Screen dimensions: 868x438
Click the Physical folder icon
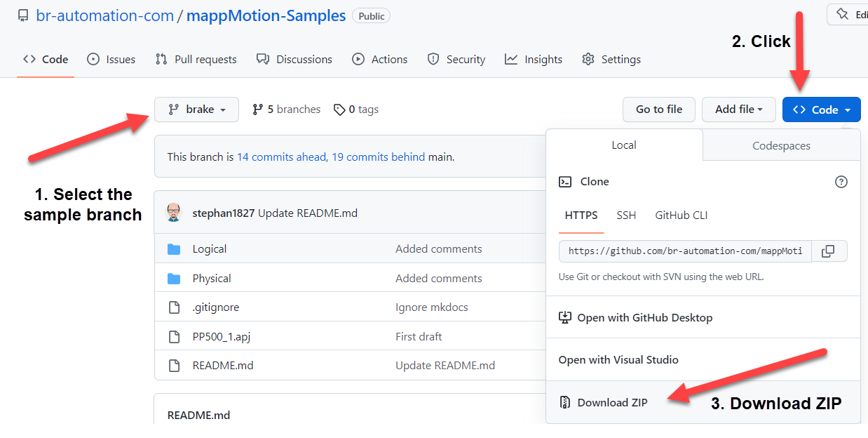pos(175,279)
